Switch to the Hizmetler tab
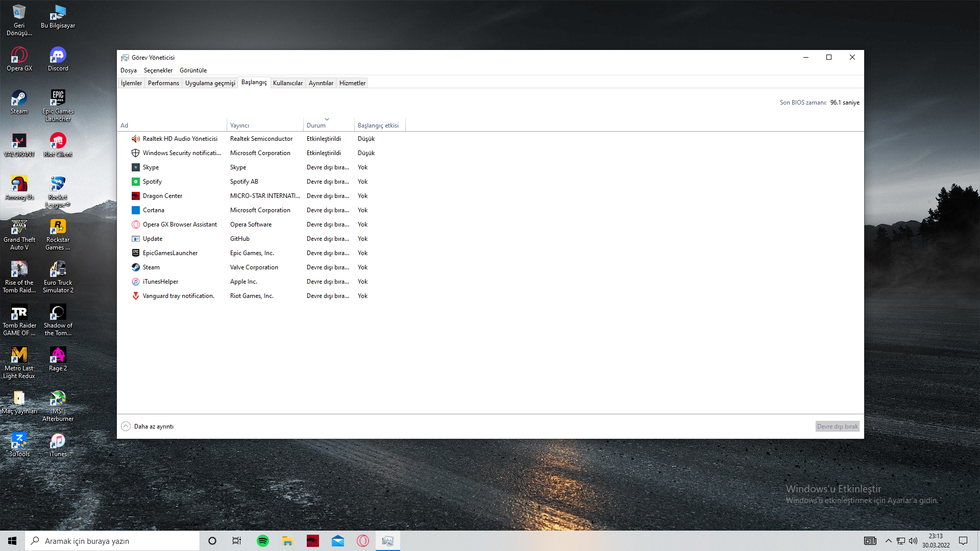 pyautogui.click(x=352, y=83)
